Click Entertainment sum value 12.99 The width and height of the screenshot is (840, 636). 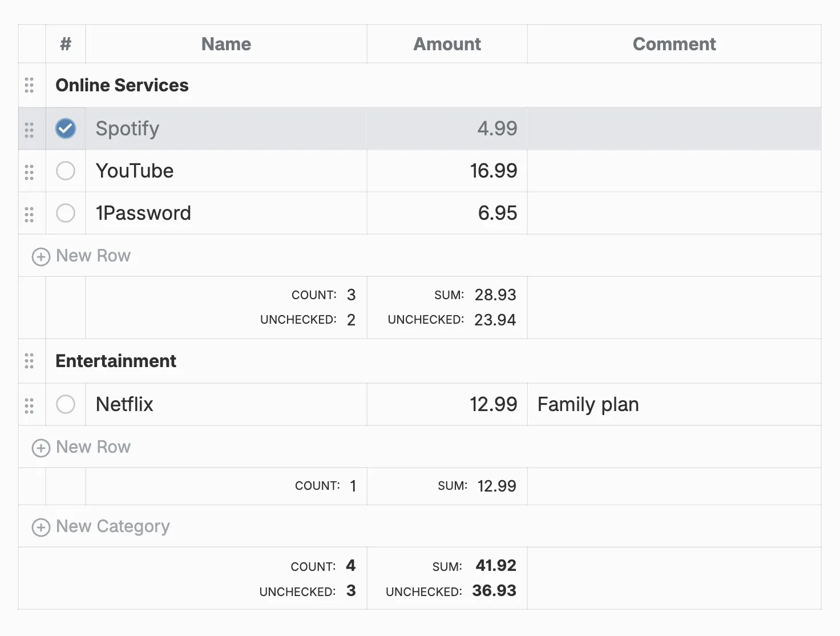[496, 486]
